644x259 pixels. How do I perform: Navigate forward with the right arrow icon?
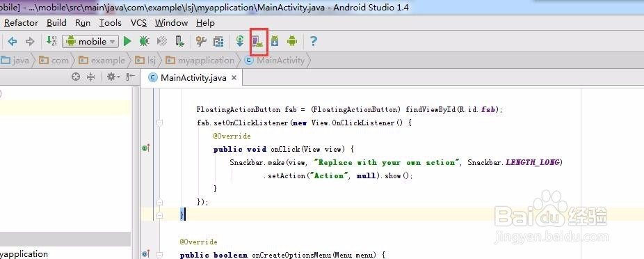30,41
